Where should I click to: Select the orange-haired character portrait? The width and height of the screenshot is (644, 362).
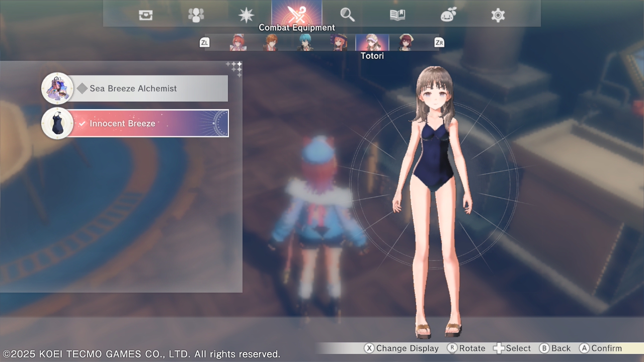click(x=272, y=42)
